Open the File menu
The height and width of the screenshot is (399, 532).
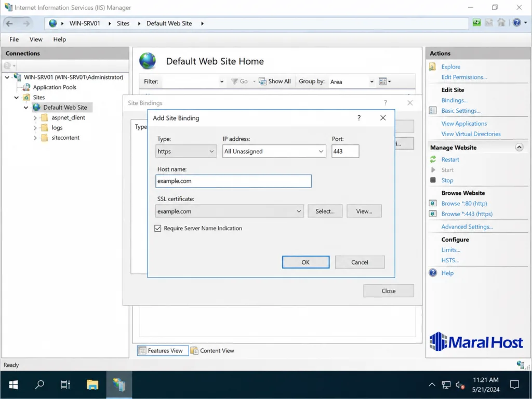click(x=14, y=39)
